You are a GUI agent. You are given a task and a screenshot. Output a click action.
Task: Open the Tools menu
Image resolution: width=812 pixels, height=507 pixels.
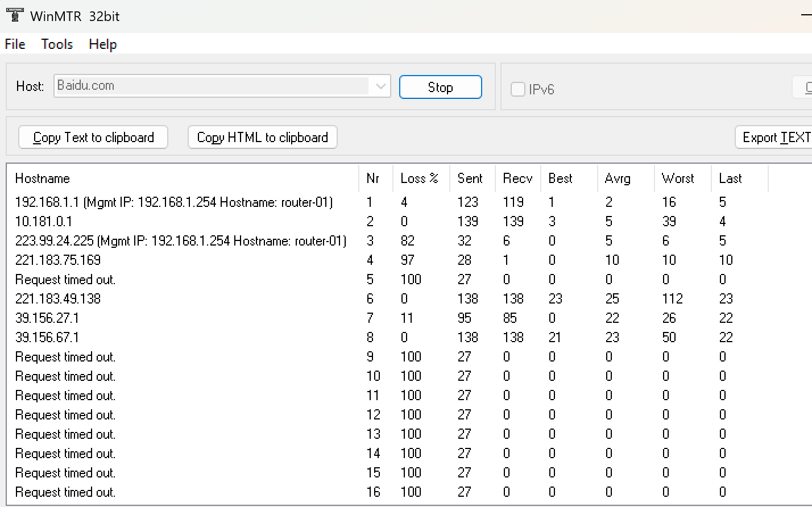click(x=57, y=44)
